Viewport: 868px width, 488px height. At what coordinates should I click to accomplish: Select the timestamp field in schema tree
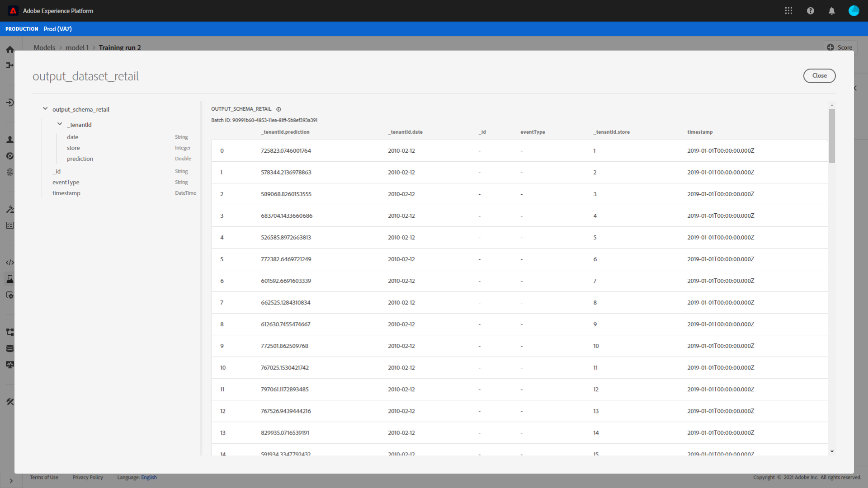[66, 193]
